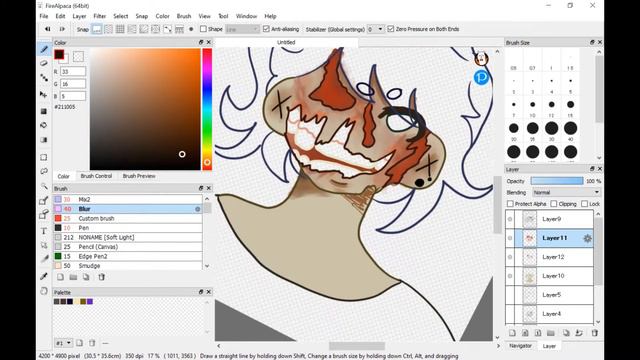Open the Layer menu
The height and width of the screenshot is (360, 640).
(x=79, y=16)
